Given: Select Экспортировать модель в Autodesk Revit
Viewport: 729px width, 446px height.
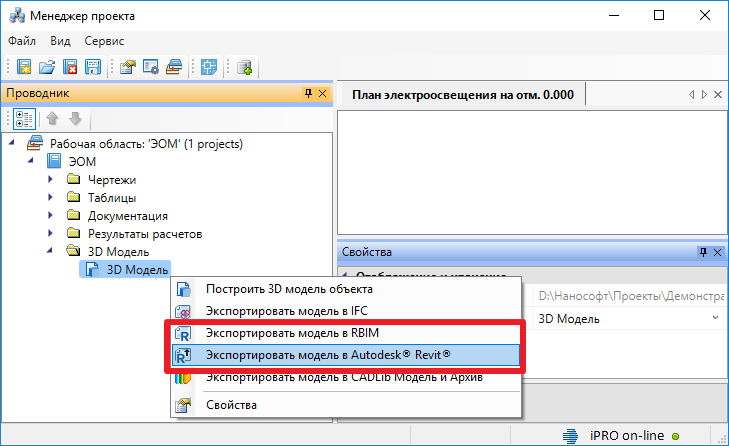Looking at the screenshot, I should click(x=327, y=355).
